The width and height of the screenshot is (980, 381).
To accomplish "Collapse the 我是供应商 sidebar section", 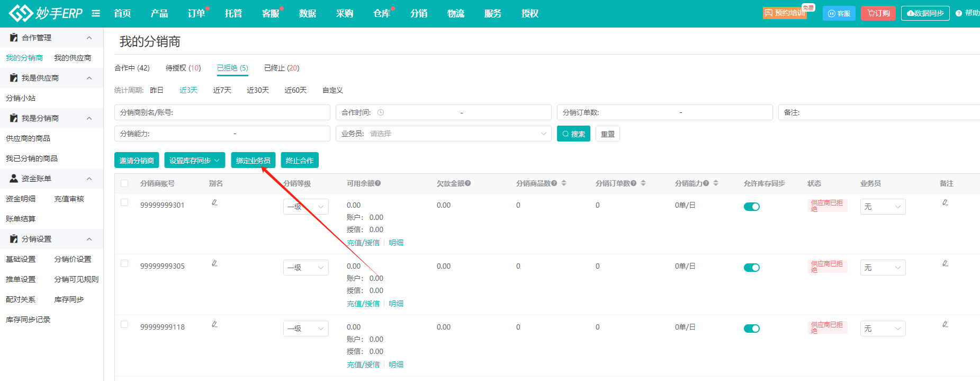I will pyautogui.click(x=89, y=78).
